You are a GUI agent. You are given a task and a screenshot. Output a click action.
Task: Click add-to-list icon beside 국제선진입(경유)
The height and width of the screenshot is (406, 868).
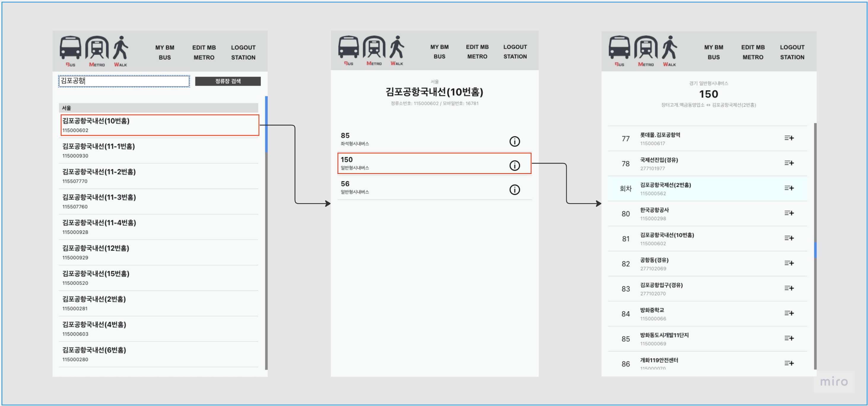click(x=789, y=163)
